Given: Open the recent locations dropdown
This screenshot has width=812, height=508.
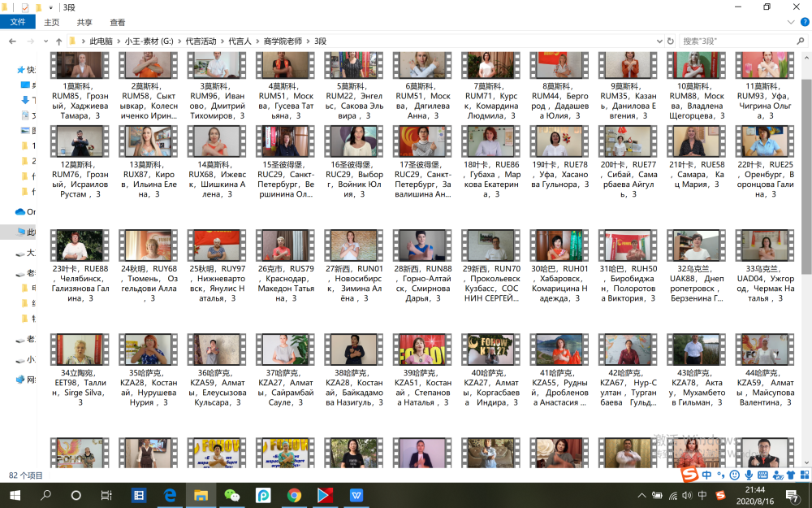Looking at the screenshot, I should (x=45, y=41).
